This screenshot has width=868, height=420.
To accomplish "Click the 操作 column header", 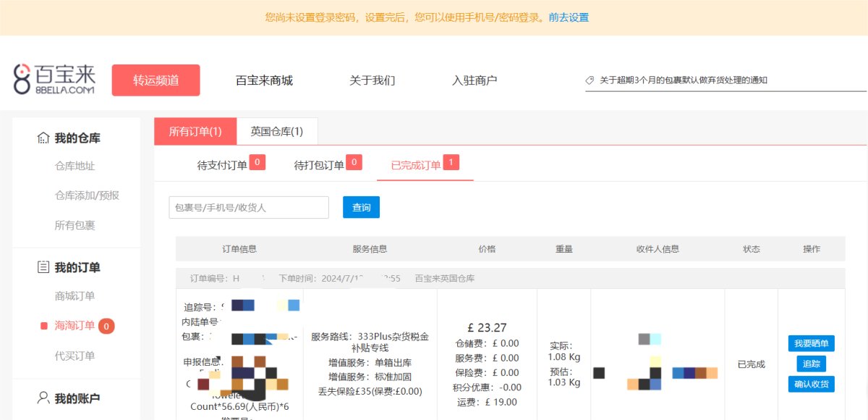I will coord(812,249).
